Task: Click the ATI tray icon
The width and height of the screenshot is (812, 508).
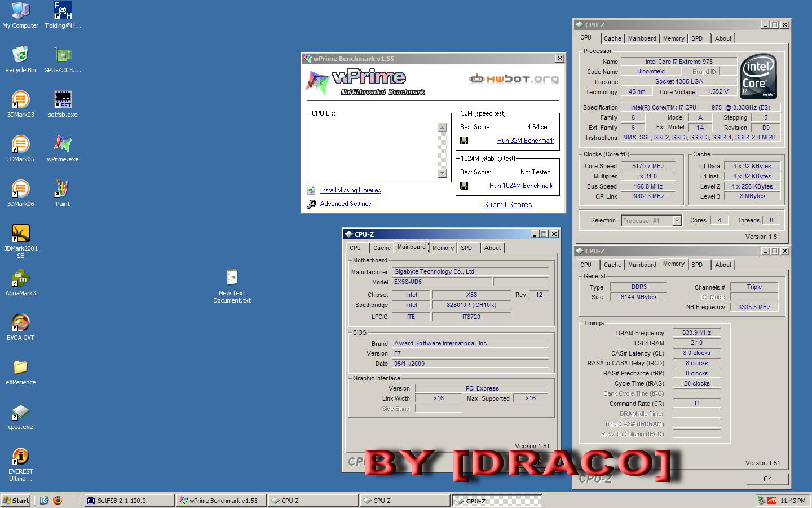Action: pyautogui.click(x=772, y=500)
